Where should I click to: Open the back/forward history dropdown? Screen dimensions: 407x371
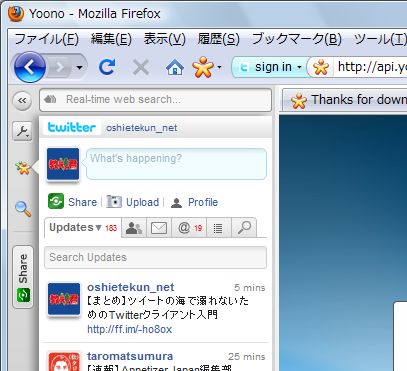79,68
